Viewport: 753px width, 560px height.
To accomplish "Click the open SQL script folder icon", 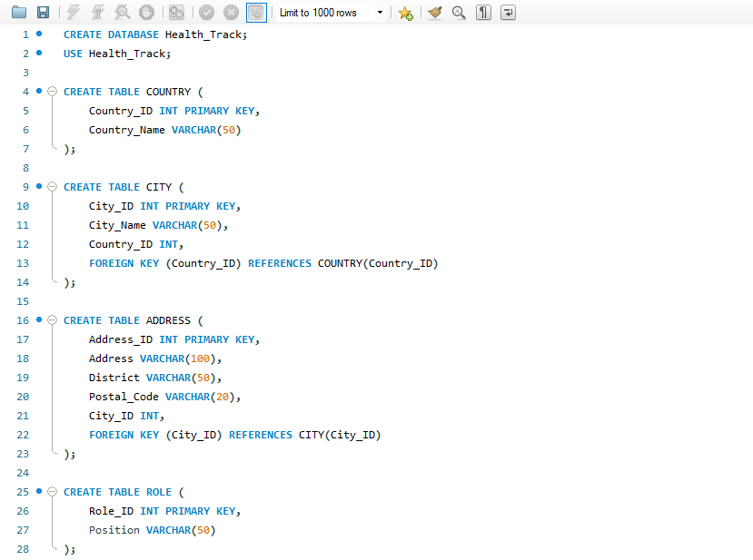I will tap(18, 13).
